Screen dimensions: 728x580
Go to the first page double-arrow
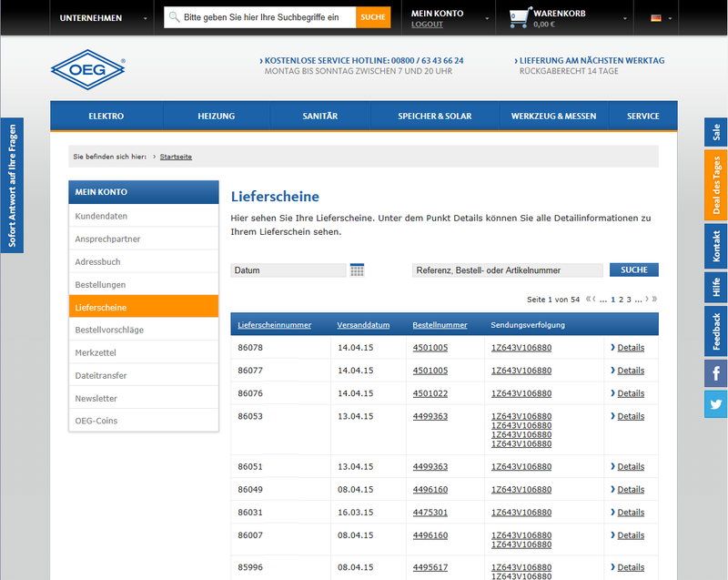coord(590,299)
